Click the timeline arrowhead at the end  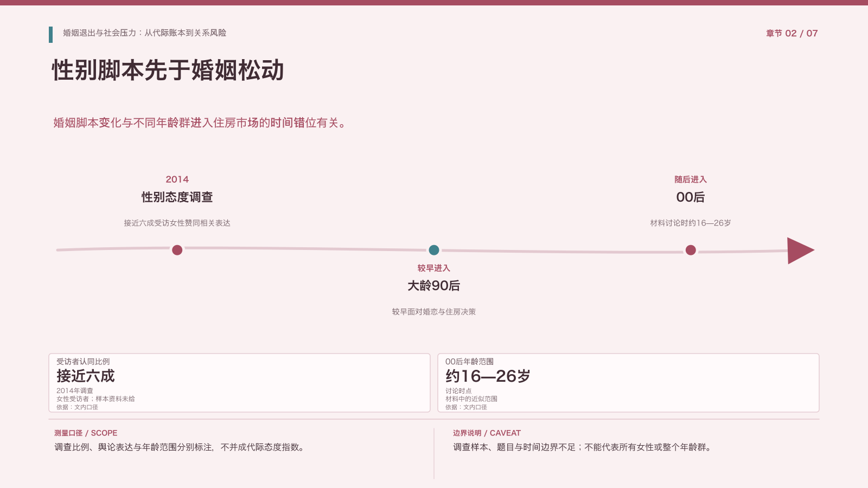[x=801, y=251]
